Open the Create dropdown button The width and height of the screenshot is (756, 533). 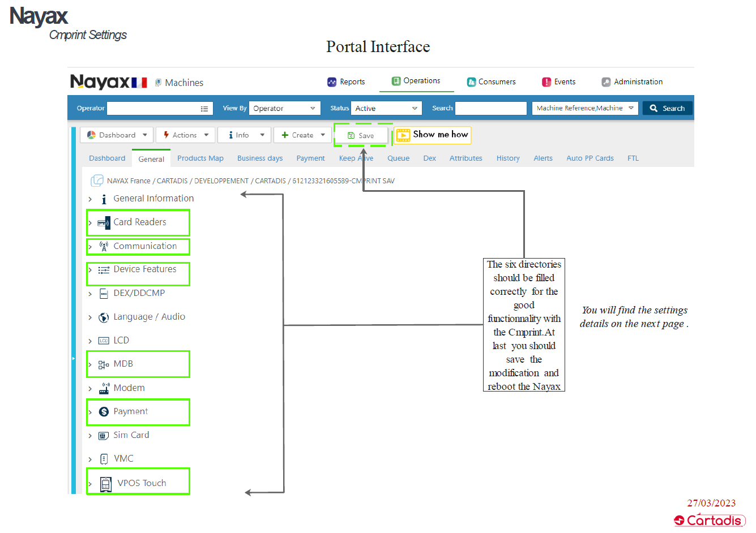(x=302, y=135)
